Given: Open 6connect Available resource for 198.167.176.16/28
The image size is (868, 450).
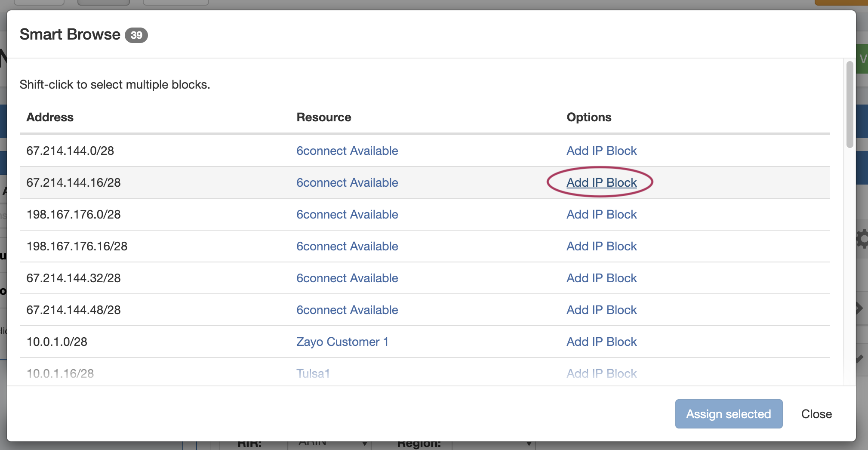Looking at the screenshot, I should click(347, 247).
